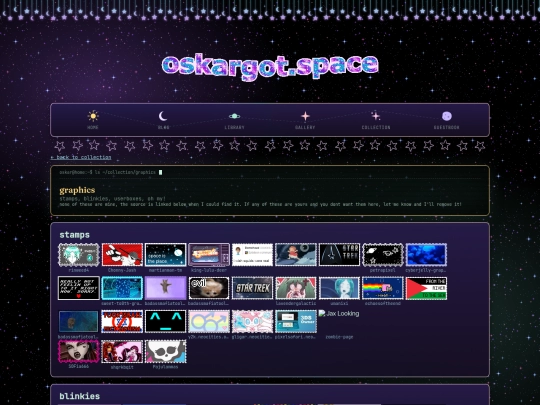The height and width of the screenshot is (405, 540).
Task: Open the 3DS Owner stamp
Action: [295, 321]
